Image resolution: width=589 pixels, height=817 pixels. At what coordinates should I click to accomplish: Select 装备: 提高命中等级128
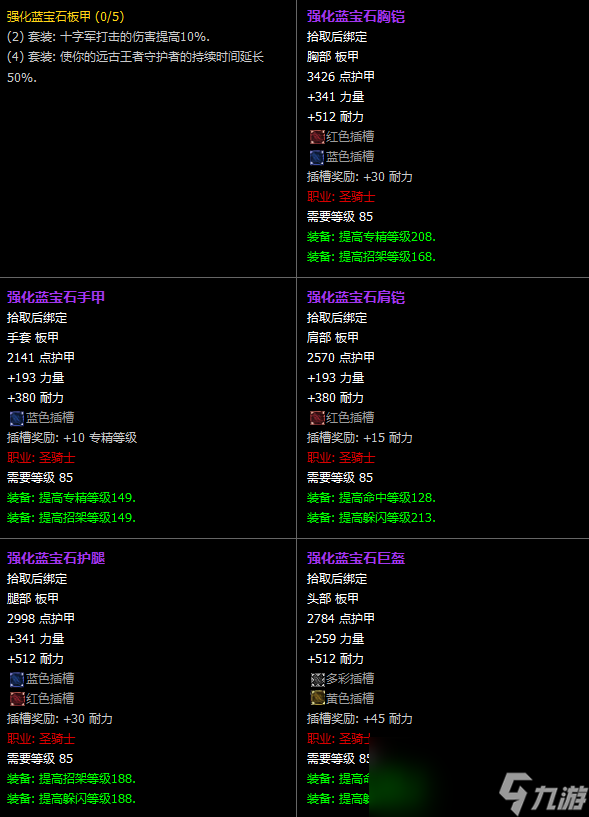pos(371,498)
